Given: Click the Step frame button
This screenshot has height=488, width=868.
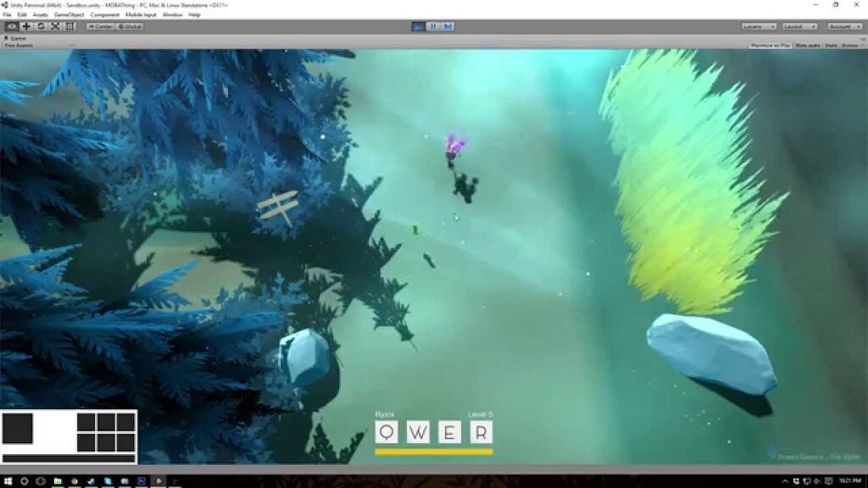Looking at the screenshot, I should [x=448, y=26].
